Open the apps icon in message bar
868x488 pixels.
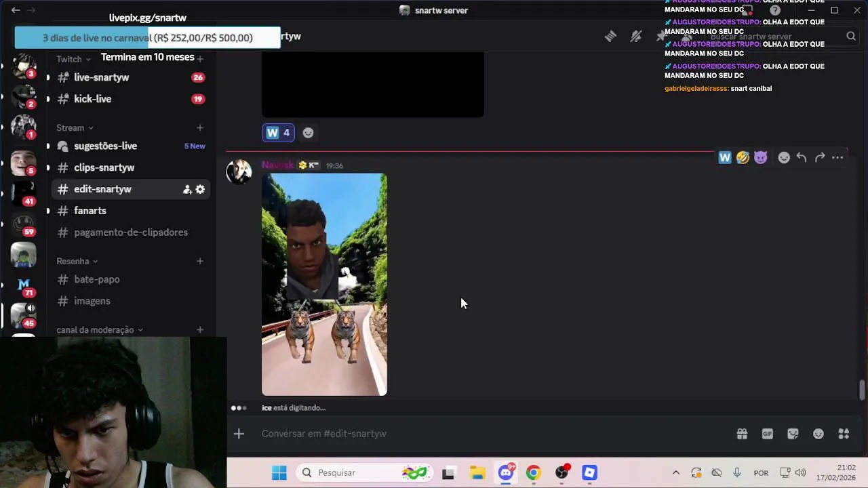click(844, 434)
